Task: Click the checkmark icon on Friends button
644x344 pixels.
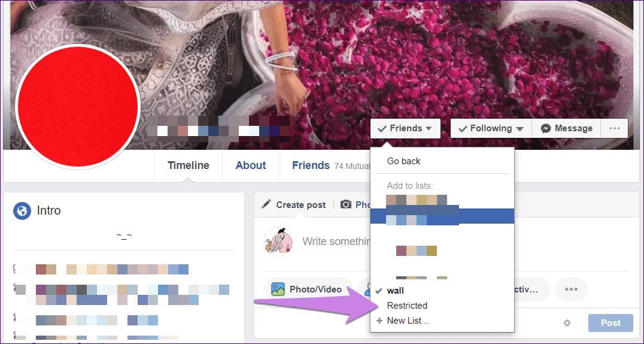Action: point(382,129)
